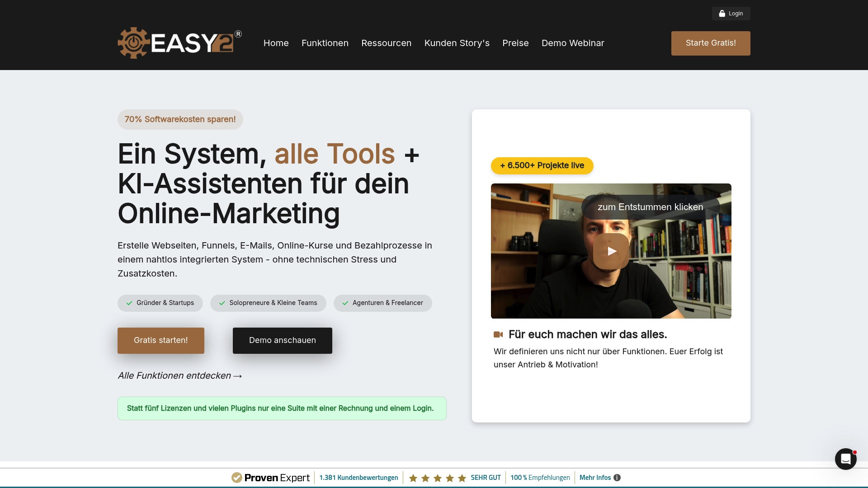This screenshot has height=488, width=868.
Task: Unmute via zum Entstummen klicken overlay
Action: (651, 206)
